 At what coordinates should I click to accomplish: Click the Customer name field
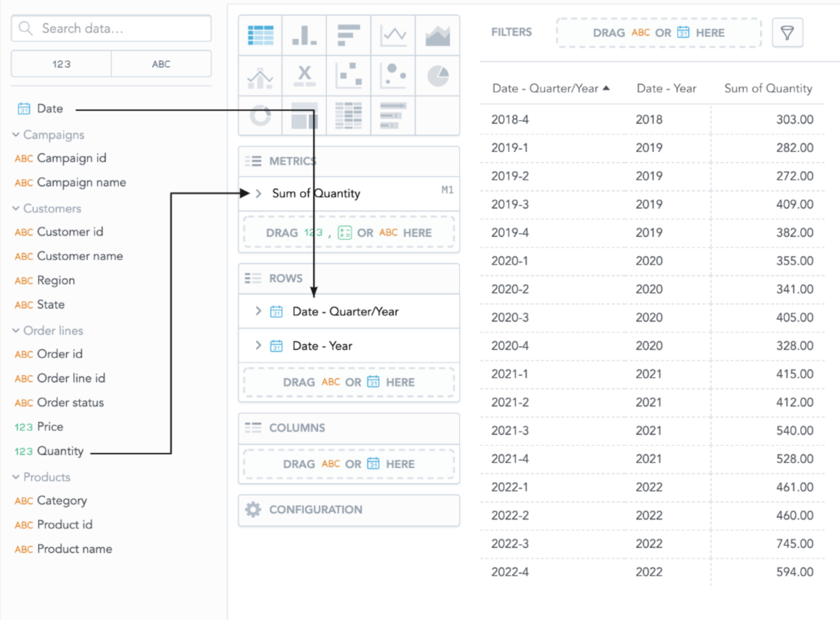[80, 256]
